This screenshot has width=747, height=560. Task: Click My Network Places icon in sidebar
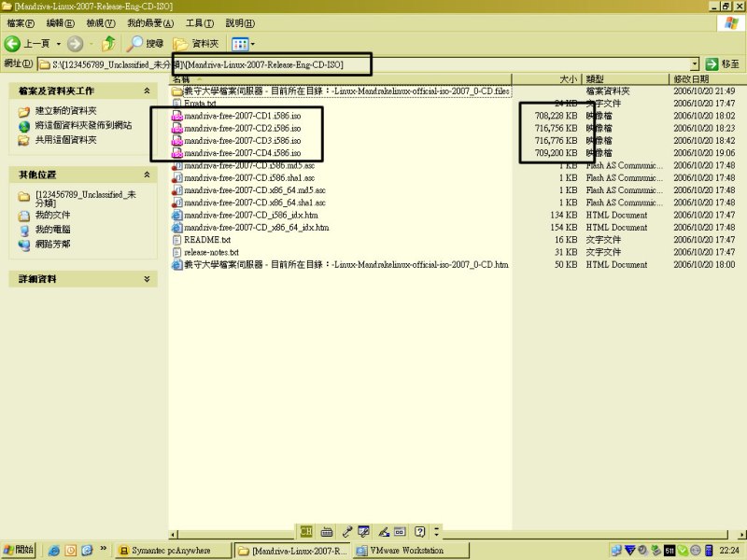click(24, 245)
